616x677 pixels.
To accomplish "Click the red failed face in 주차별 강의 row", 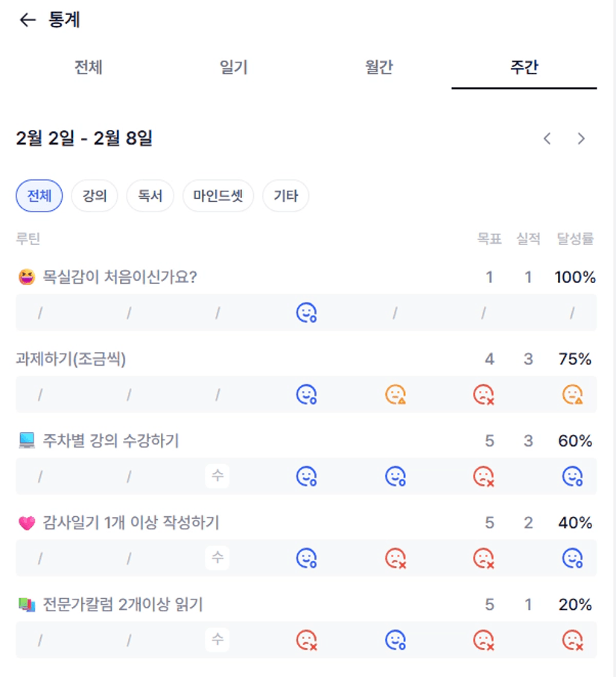I will (x=483, y=476).
